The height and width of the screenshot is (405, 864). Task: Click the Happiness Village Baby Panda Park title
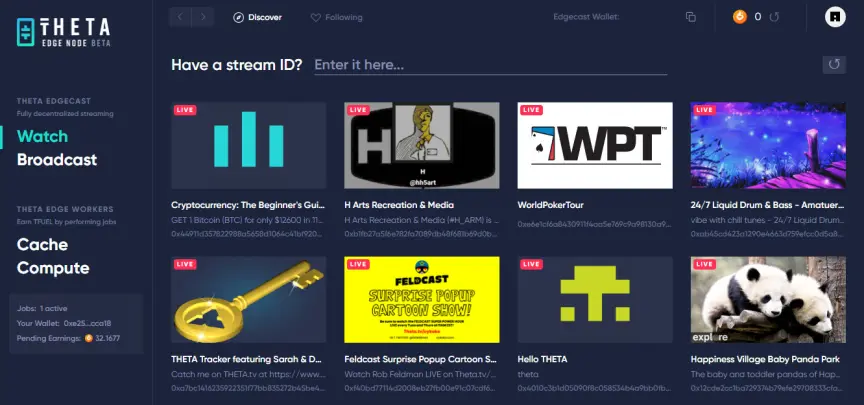click(x=765, y=359)
